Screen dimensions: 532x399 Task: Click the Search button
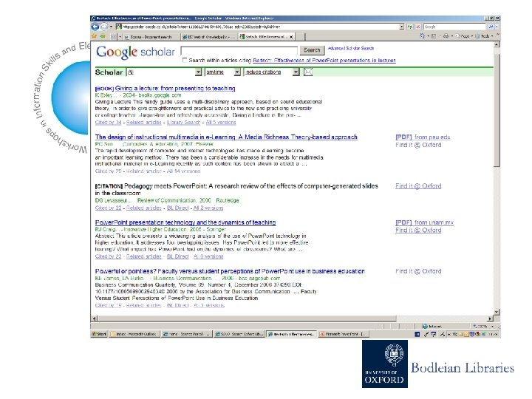coord(312,50)
